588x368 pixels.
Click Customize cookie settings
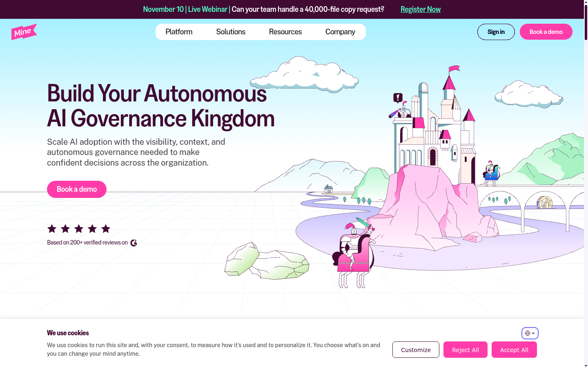pos(416,350)
